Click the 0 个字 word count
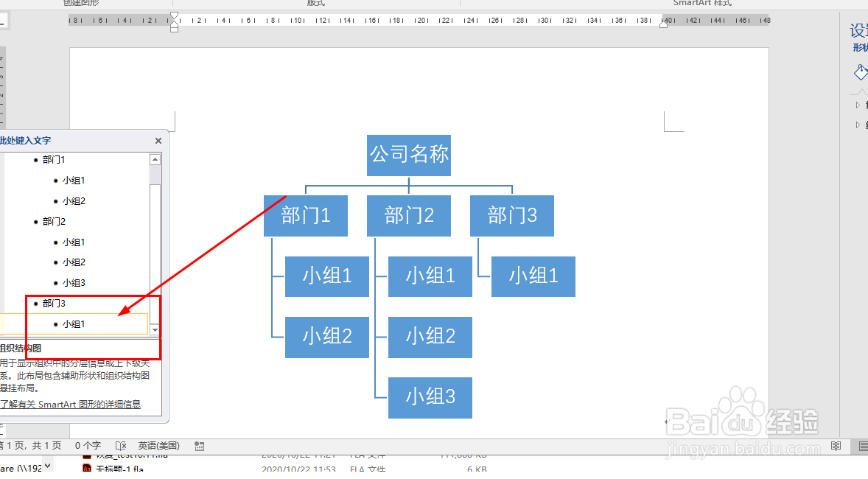The height and width of the screenshot is (479, 868). pos(88,446)
